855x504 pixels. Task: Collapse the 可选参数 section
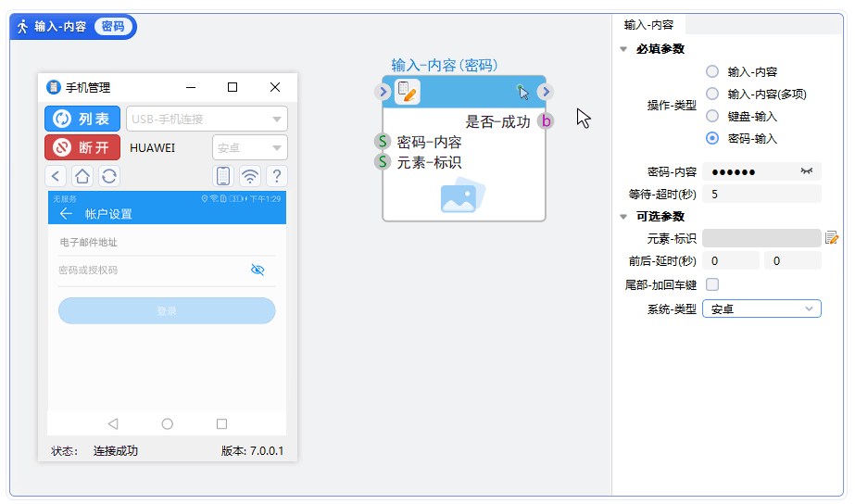coord(622,217)
